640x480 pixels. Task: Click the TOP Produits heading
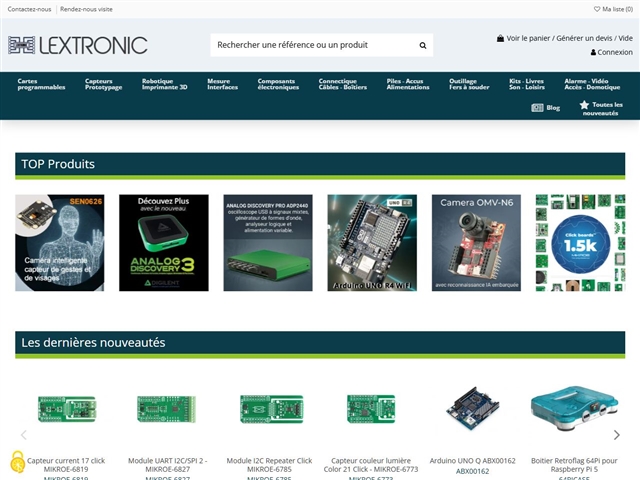(58, 164)
